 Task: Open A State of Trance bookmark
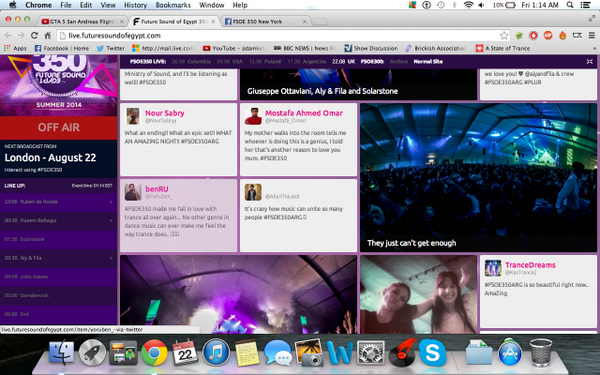(x=503, y=48)
